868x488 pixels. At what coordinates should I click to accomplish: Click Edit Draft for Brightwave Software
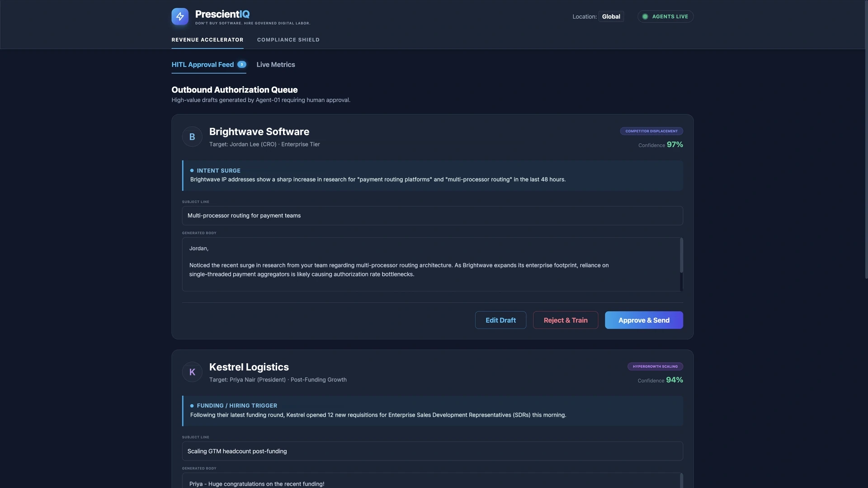(x=500, y=320)
